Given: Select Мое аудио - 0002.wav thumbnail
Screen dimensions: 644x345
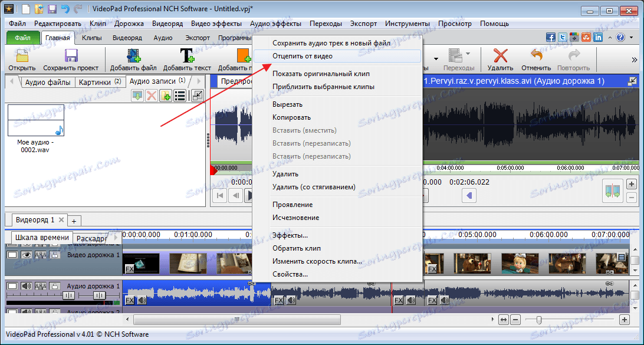Looking at the screenshot, I should click(35, 120).
